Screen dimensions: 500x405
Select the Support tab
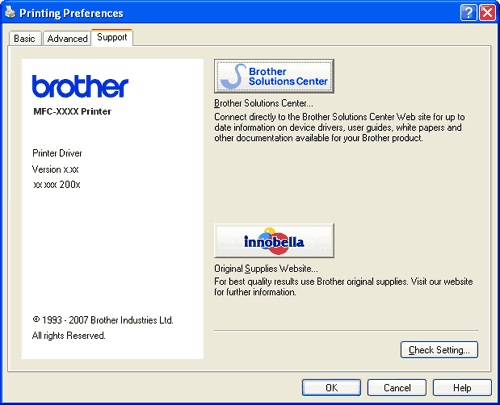(112, 37)
